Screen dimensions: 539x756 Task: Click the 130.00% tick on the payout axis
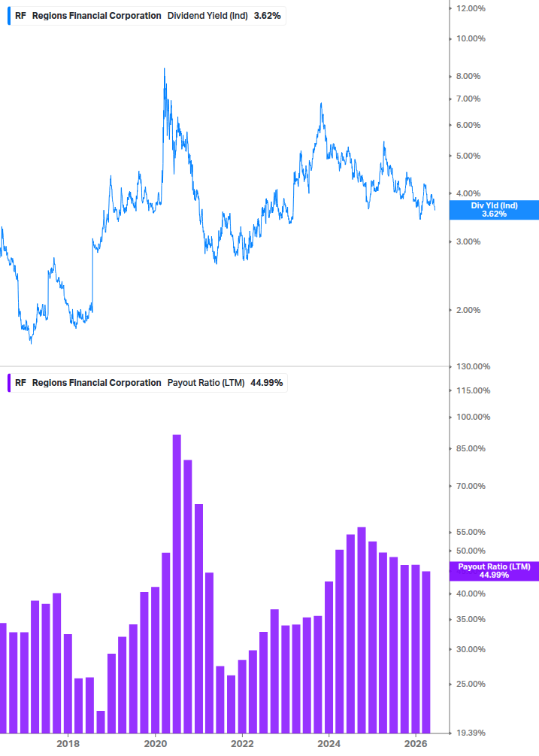[x=473, y=366]
